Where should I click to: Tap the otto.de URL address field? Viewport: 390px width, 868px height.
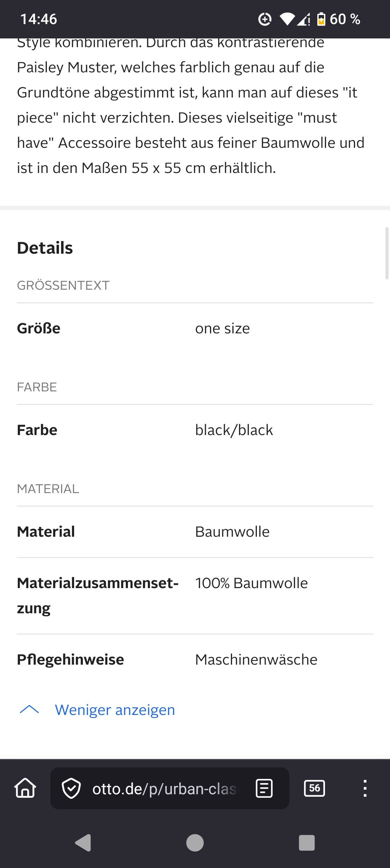tap(164, 788)
